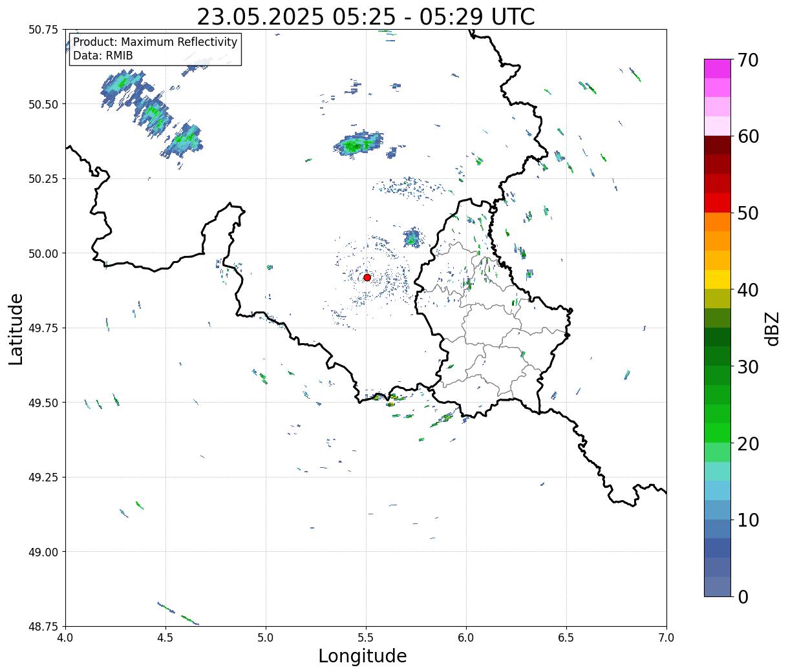The height and width of the screenshot is (672, 788).
Task: Select the dark maroon colorbar segment just below 60
Action: pyautogui.click(x=718, y=145)
